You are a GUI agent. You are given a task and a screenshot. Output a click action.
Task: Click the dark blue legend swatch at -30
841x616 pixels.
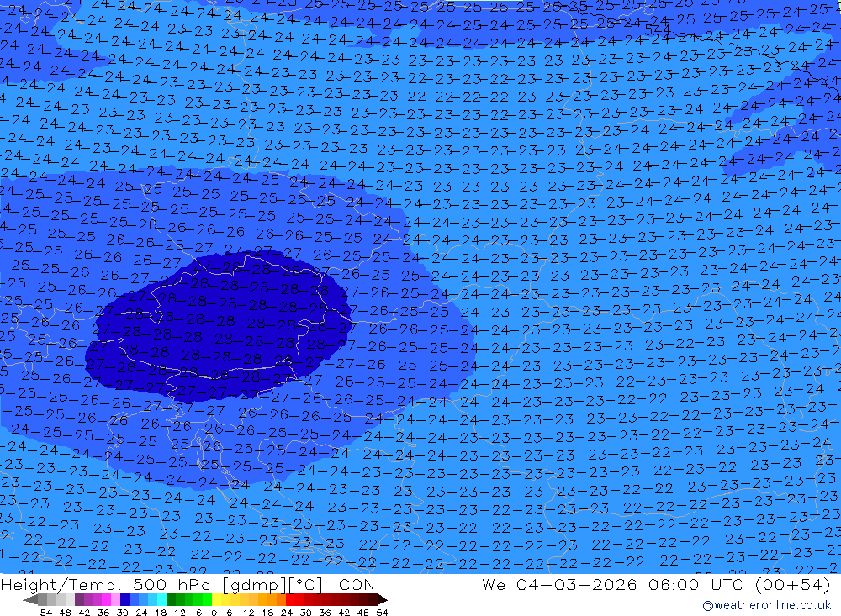(x=125, y=599)
